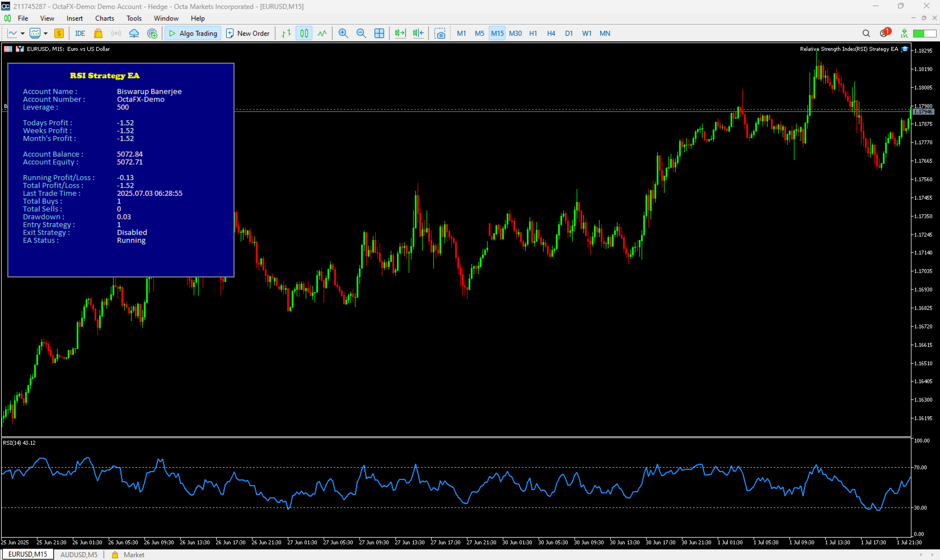940x560 pixels.
Task: Open the Help menu
Action: click(198, 18)
